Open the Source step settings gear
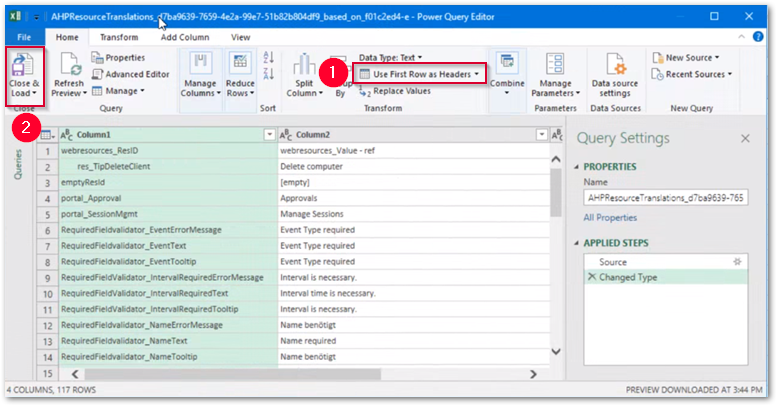This screenshot has width=777, height=406. point(737,262)
